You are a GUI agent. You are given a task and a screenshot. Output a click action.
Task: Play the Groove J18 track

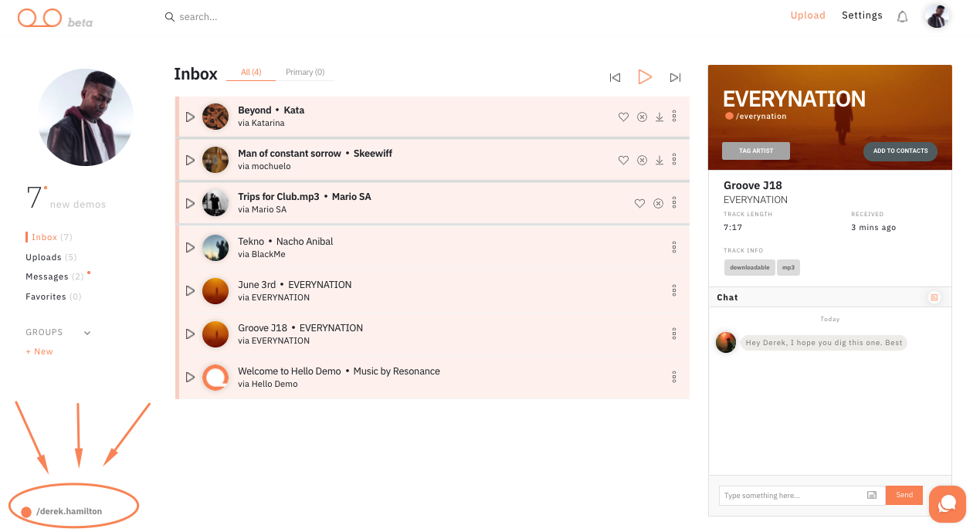coord(190,334)
